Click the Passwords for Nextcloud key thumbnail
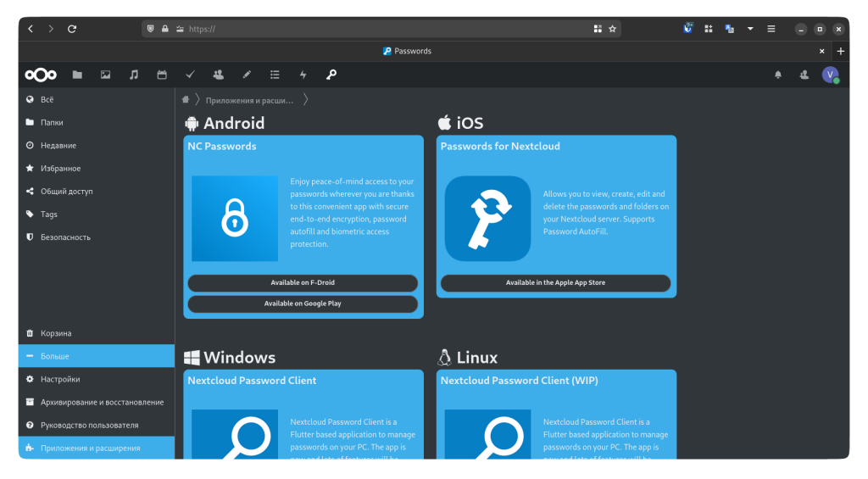The width and height of the screenshot is (868, 479). 487,218
